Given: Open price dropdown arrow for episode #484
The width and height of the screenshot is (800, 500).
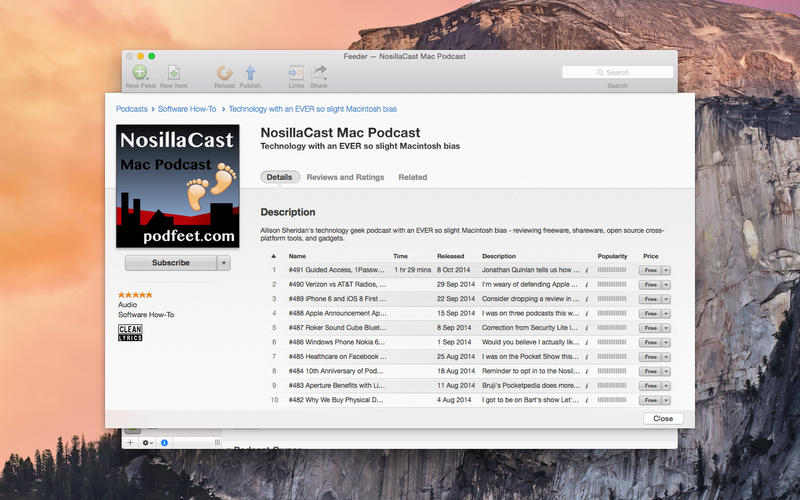Looking at the screenshot, I should [x=666, y=371].
